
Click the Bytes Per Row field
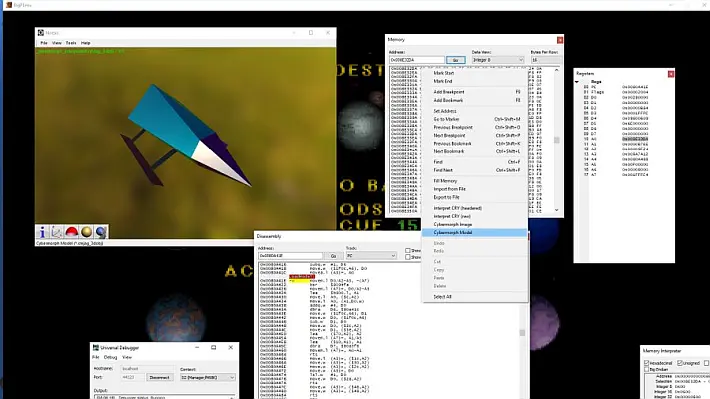coord(546,60)
